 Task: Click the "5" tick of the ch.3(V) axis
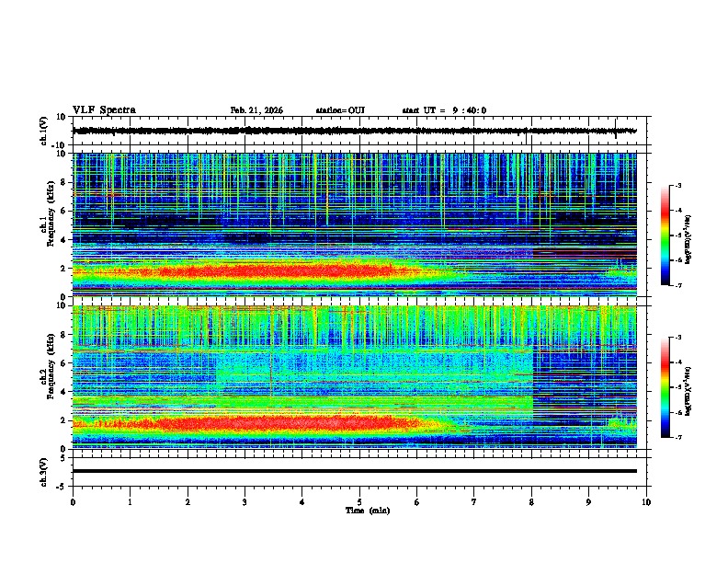64,458
